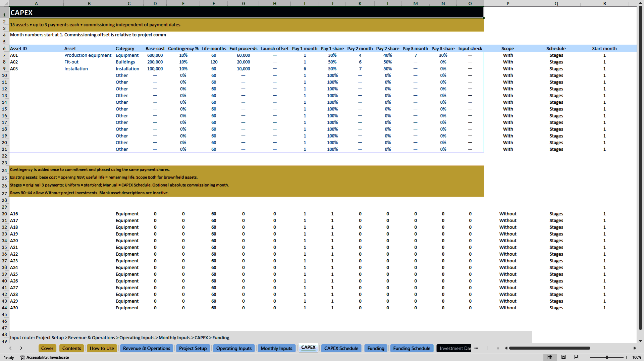This screenshot has width=644, height=361.
Task: Select the Schedule header cell
Action: pyautogui.click(x=556, y=49)
